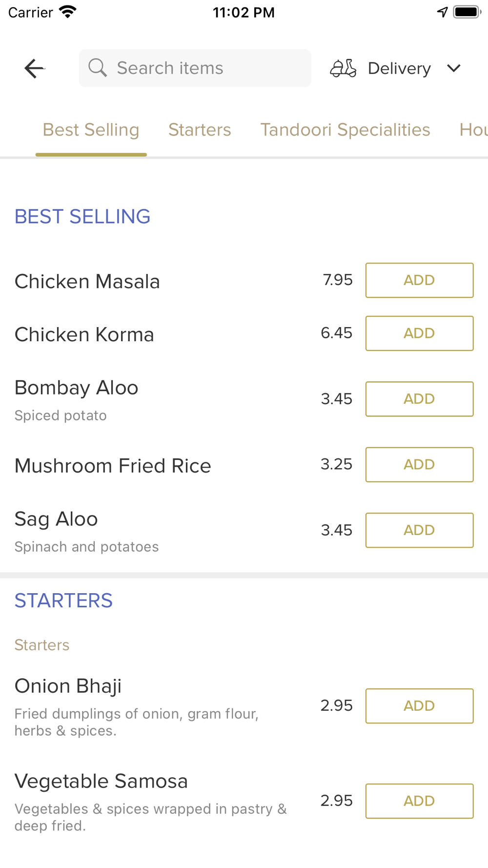
Task: Tap the Wi-Fi status icon
Action: click(68, 12)
